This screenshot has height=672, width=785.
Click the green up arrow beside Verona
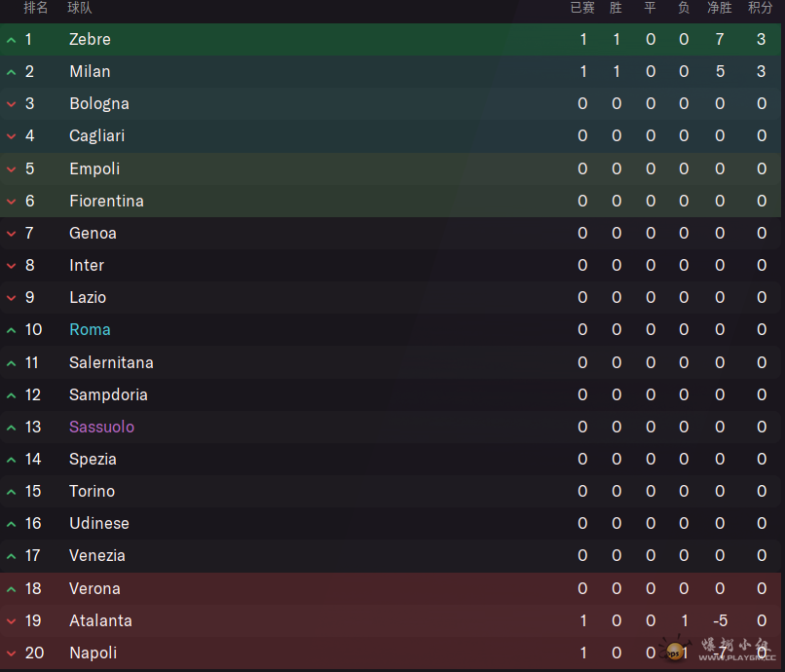(x=11, y=589)
